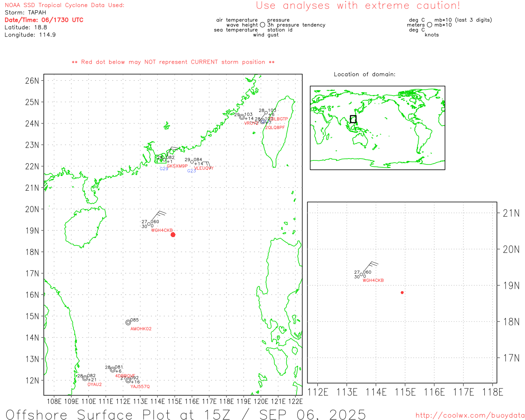Click blue label G23
Viewport: 525px width, 420px height.
tap(192, 171)
